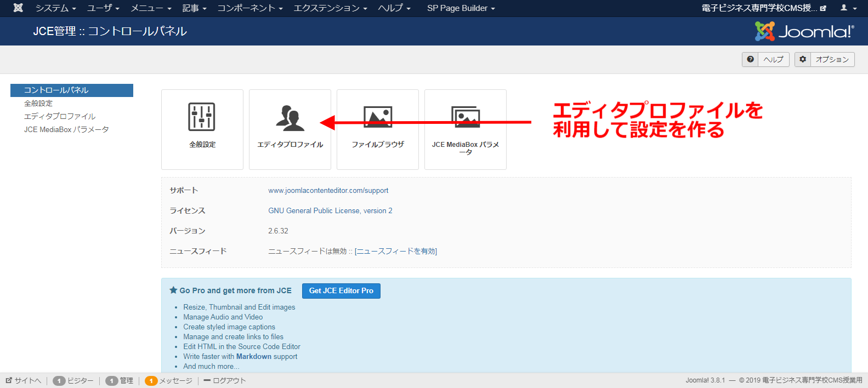
Task: Expand the エクステンション menu
Action: click(x=330, y=8)
